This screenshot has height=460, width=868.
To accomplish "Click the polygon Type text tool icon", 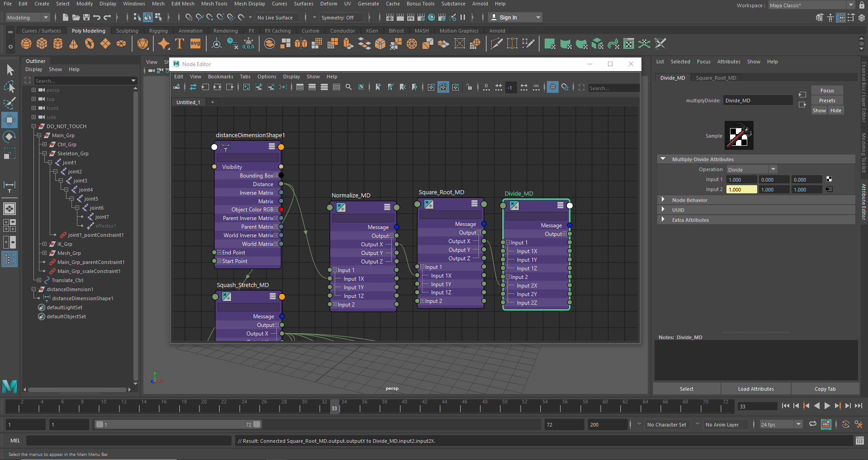I will click(180, 44).
